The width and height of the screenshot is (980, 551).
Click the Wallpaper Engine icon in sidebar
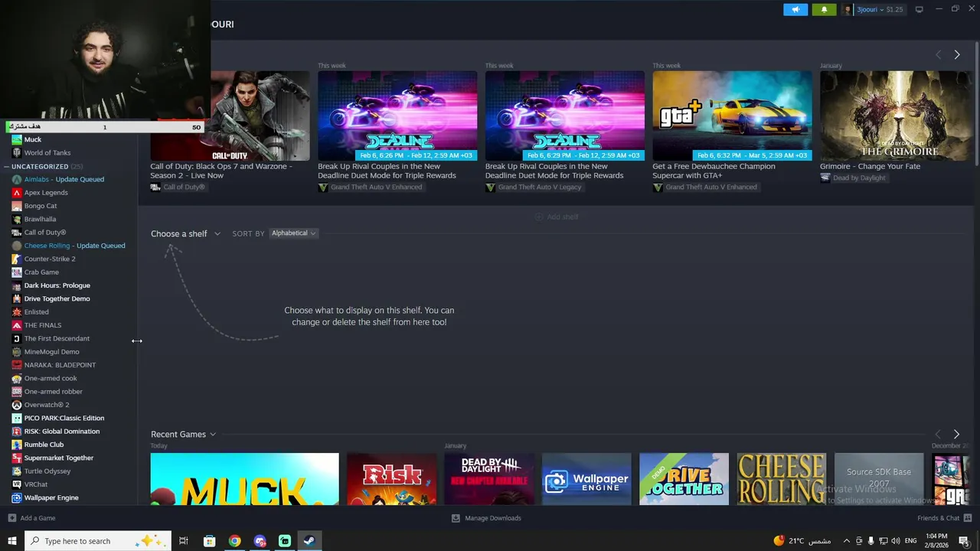point(17,497)
